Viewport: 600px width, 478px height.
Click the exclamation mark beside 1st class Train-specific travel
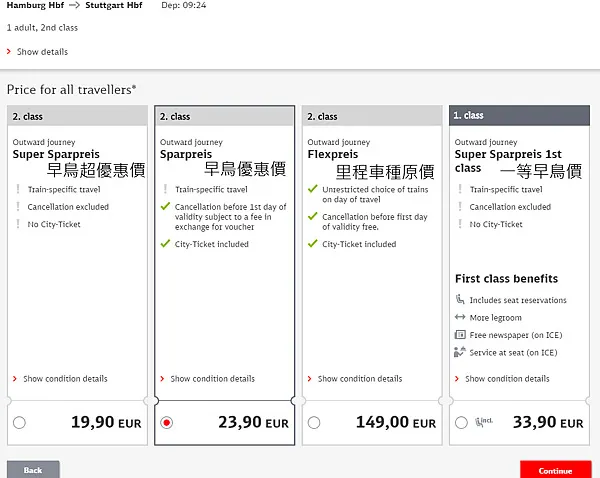click(460, 189)
